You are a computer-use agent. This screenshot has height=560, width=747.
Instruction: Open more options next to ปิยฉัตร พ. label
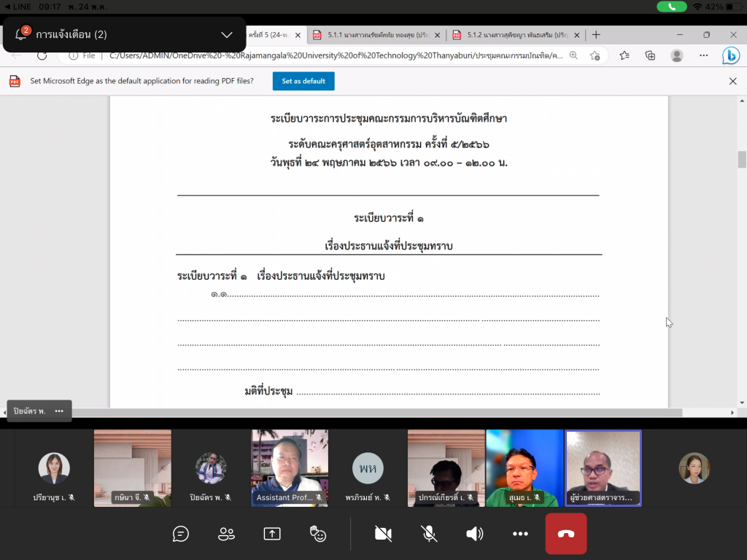[x=59, y=411]
